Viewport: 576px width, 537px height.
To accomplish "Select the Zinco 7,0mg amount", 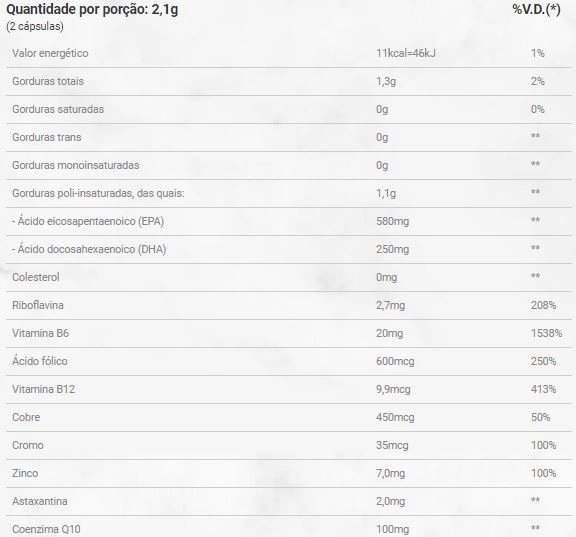I will tap(390, 473).
